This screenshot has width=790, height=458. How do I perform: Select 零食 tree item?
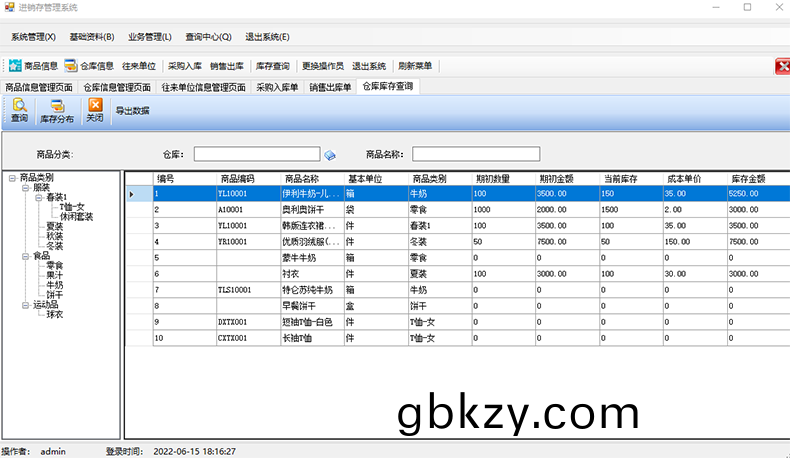pyautogui.click(x=54, y=266)
